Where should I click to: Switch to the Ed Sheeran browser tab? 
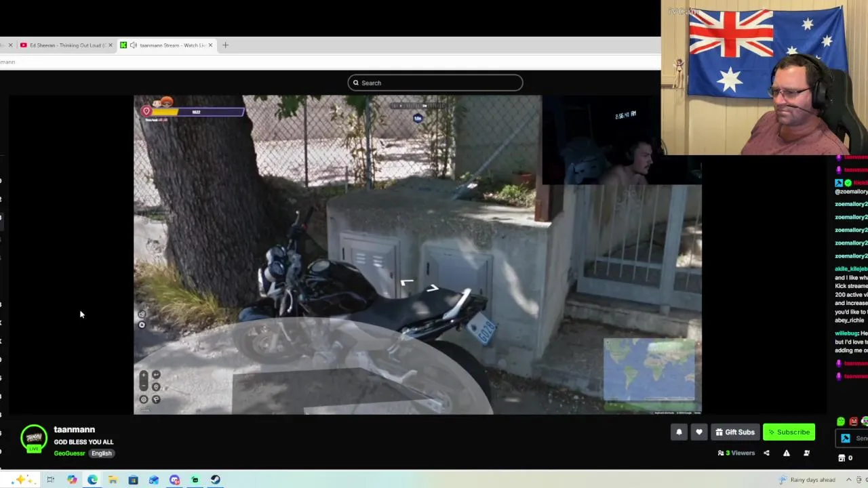66,45
